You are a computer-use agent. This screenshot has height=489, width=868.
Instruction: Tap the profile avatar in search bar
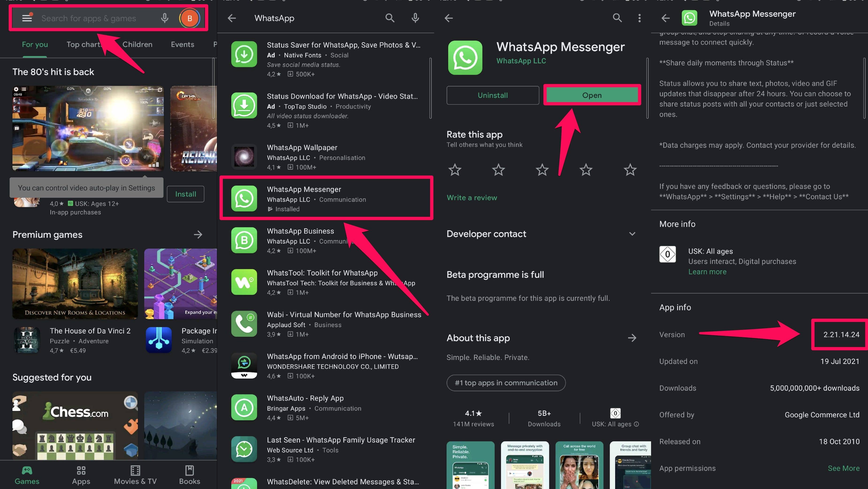[x=190, y=18]
